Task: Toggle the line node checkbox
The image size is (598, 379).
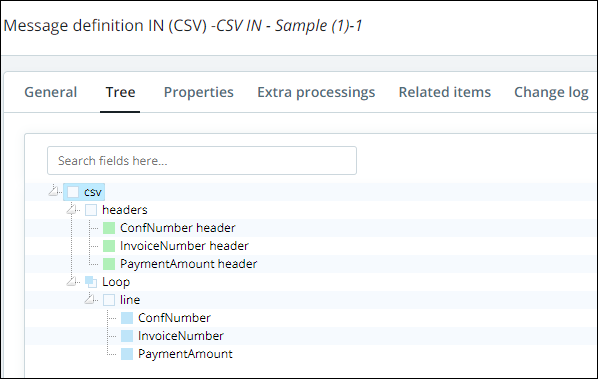Action: 109,300
